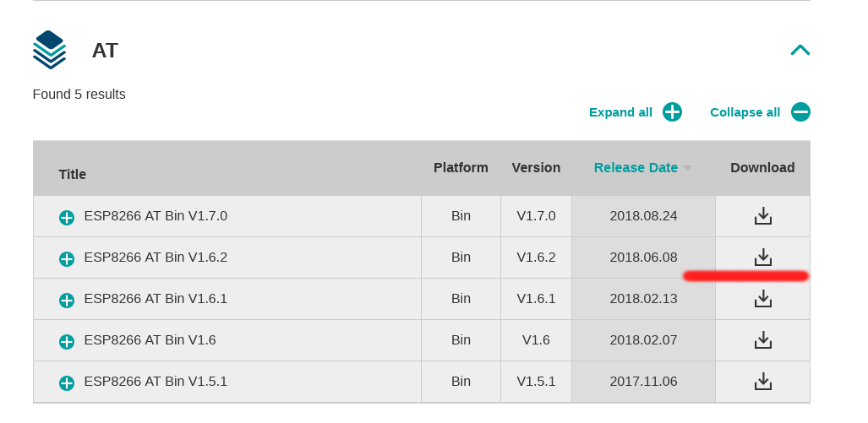868x423 pixels.
Task: Select the release date 2018.08.24 cell
Action: click(643, 215)
